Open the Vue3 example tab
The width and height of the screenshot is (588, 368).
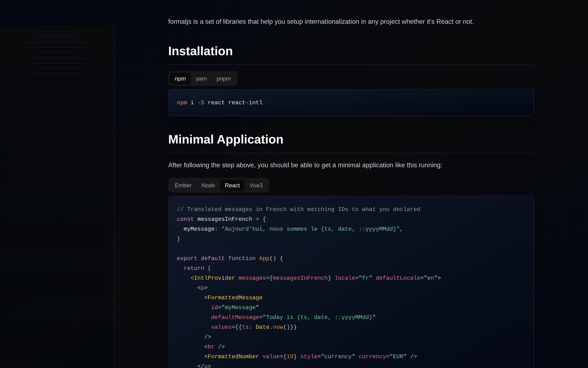[256, 185]
